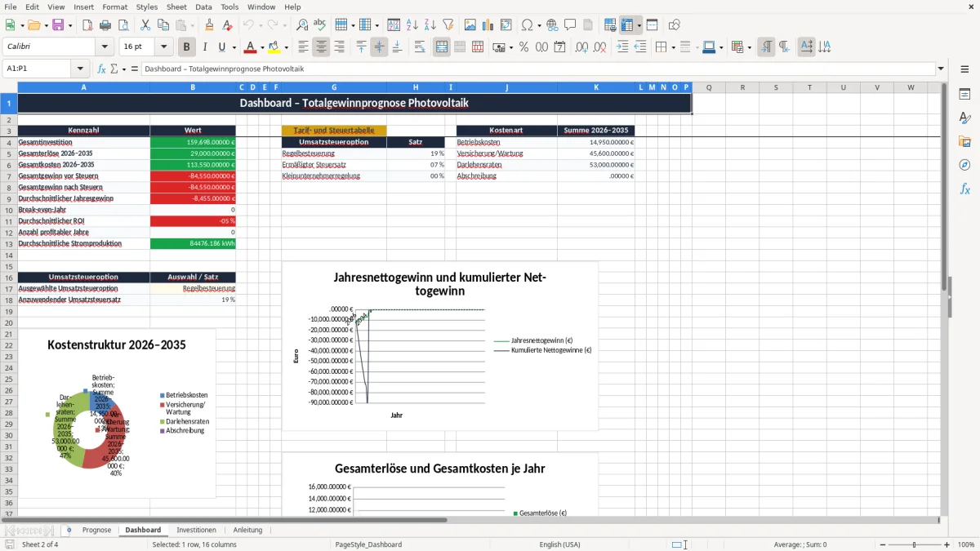Run the Spelling check icon

[x=320, y=25]
